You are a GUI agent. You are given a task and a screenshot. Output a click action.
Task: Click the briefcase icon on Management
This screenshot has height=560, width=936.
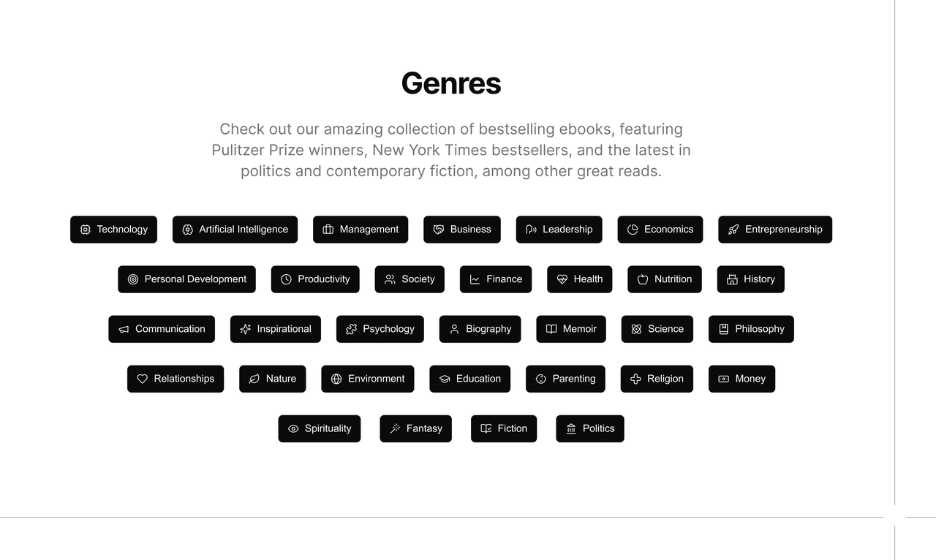(328, 230)
